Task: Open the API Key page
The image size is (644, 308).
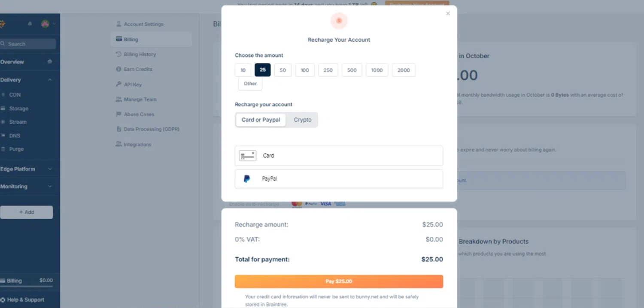Action: tap(133, 85)
